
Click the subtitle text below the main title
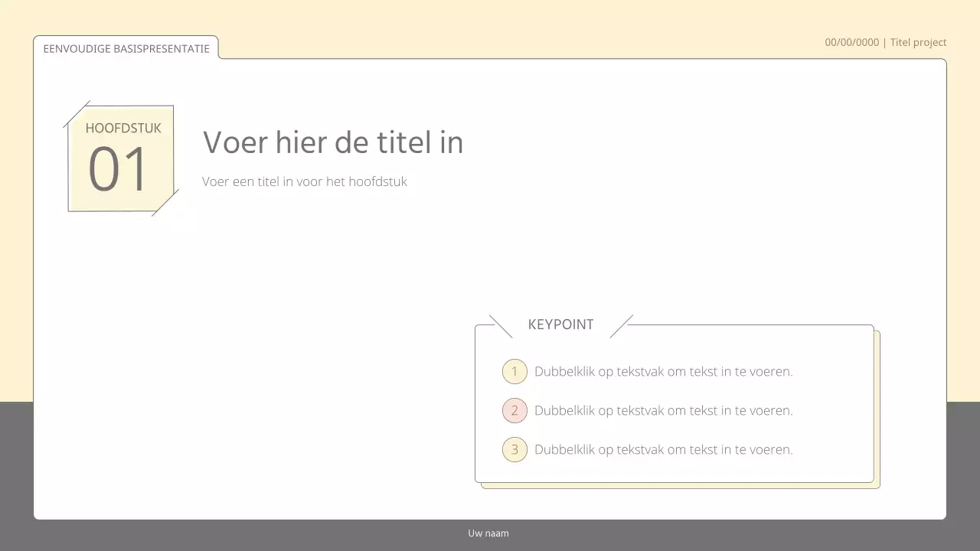[304, 181]
